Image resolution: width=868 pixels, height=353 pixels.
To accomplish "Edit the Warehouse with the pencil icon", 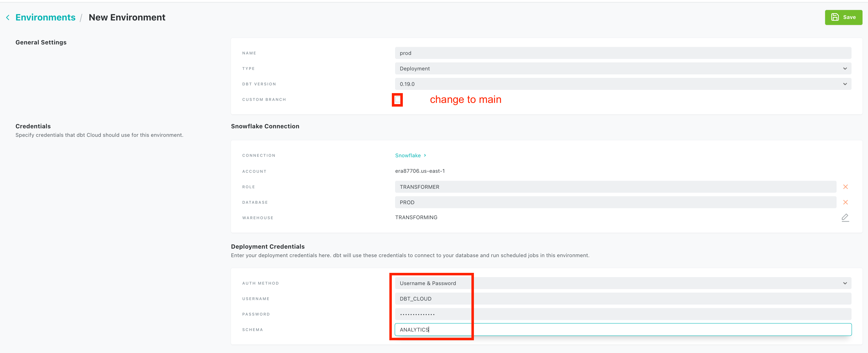I will coord(845,217).
